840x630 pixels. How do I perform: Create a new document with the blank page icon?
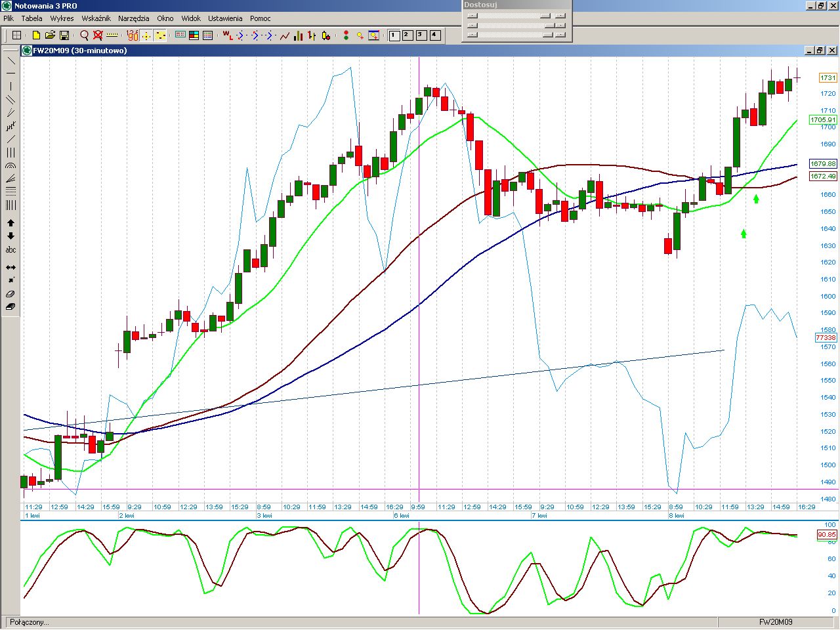pos(37,35)
